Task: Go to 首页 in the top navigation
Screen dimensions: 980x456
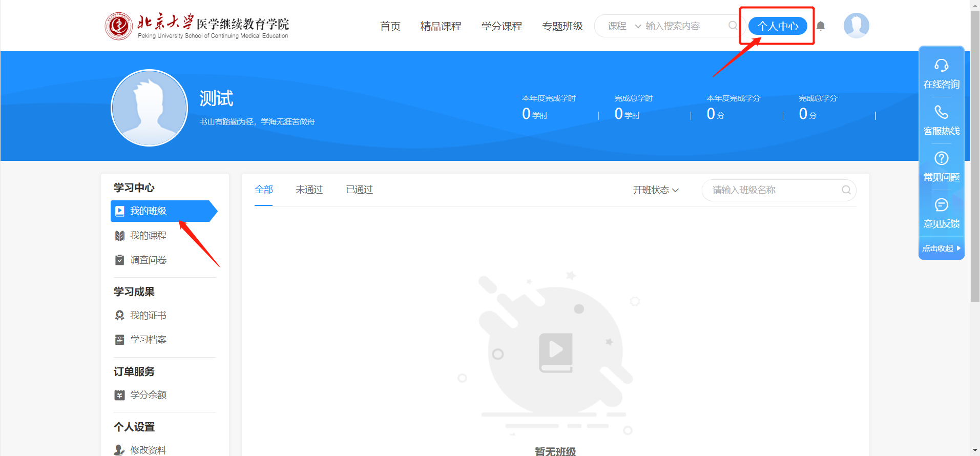Action: click(x=390, y=26)
